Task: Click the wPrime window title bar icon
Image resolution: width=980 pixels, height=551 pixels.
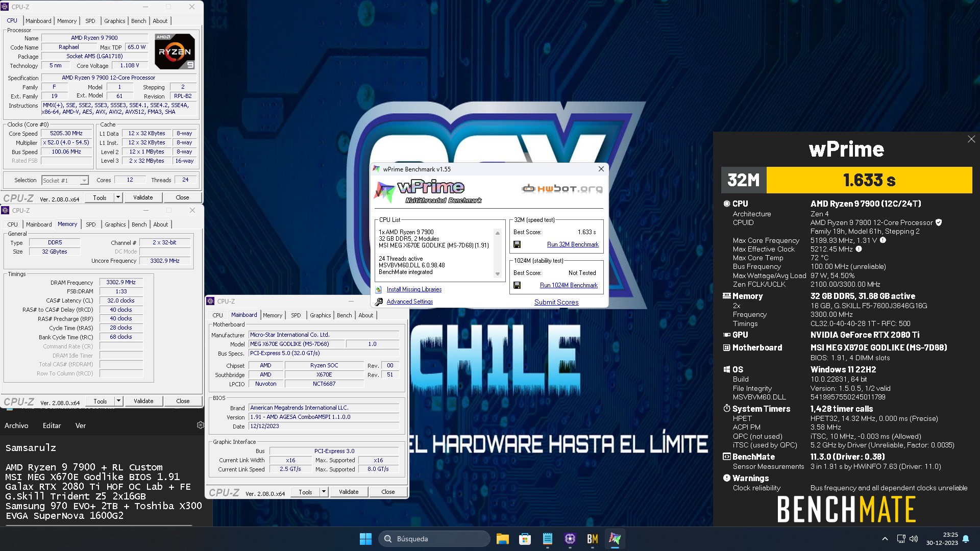Action: pos(376,169)
